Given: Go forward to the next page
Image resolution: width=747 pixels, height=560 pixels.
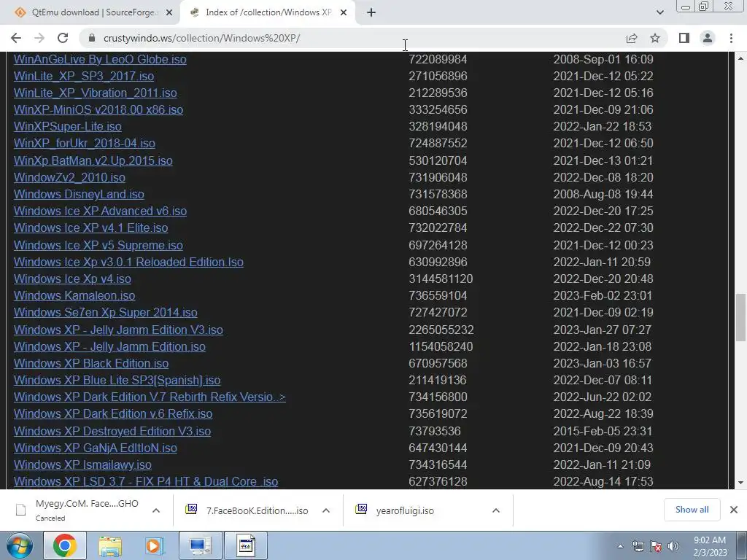Looking at the screenshot, I should (39, 38).
